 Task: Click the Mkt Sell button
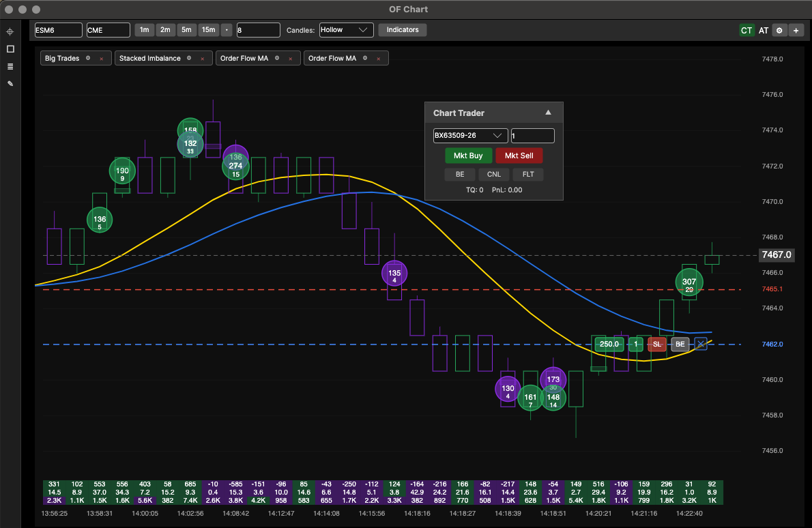[x=519, y=156]
